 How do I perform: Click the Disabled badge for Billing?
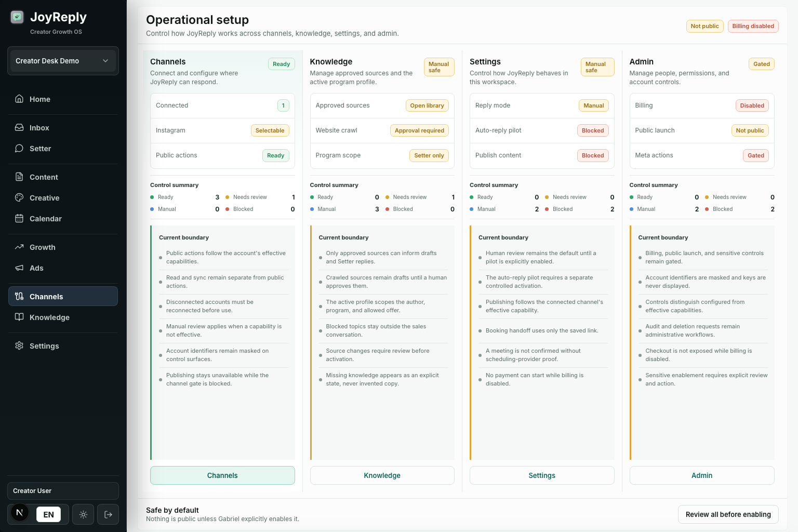pyautogui.click(x=752, y=105)
